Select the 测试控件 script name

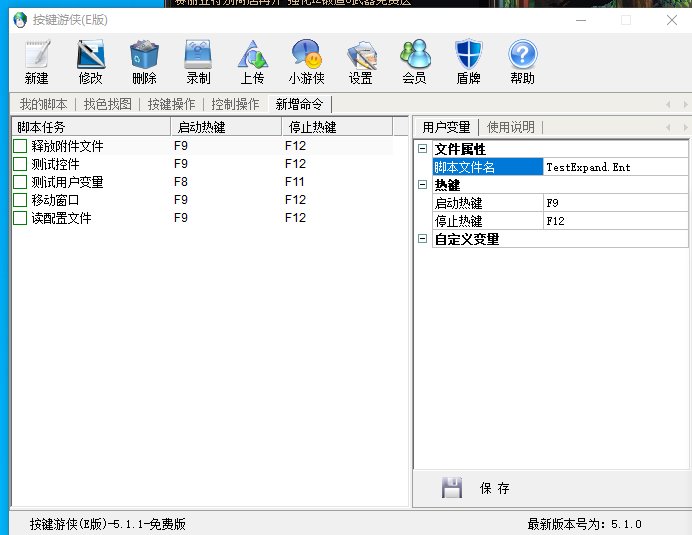point(55,164)
